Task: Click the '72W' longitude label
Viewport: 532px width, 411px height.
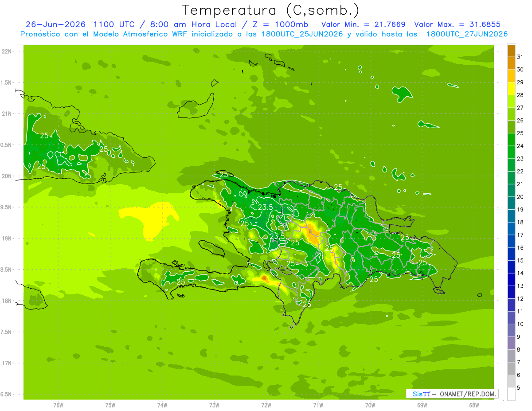Action: point(266,405)
